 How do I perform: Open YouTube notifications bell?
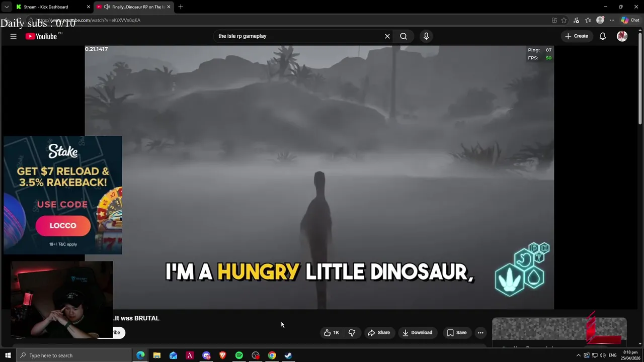[x=603, y=36]
